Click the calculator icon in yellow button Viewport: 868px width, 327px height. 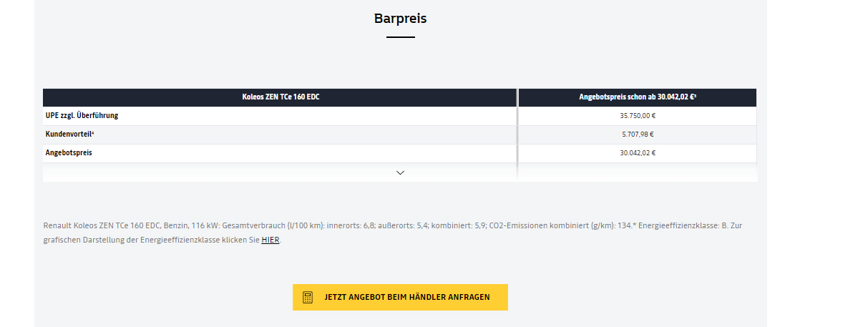308,297
